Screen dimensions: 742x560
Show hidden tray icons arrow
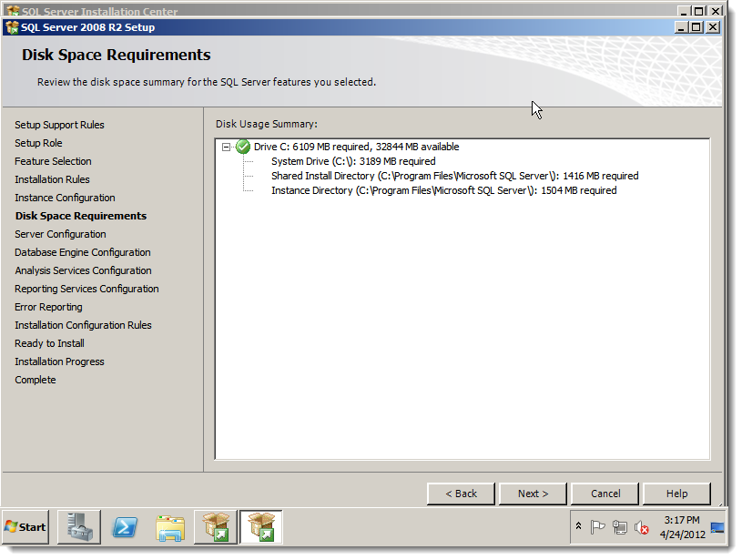[x=578, y=526]
